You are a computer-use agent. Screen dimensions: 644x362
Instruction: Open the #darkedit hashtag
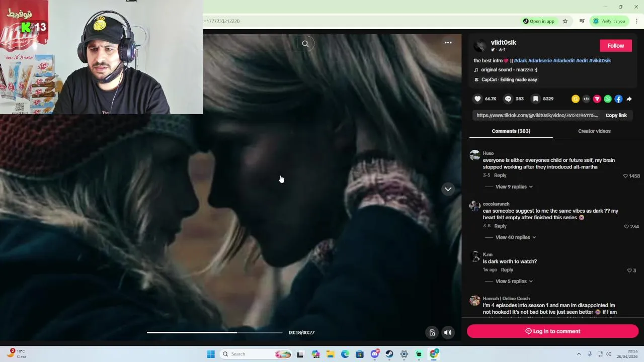point(563,61)
